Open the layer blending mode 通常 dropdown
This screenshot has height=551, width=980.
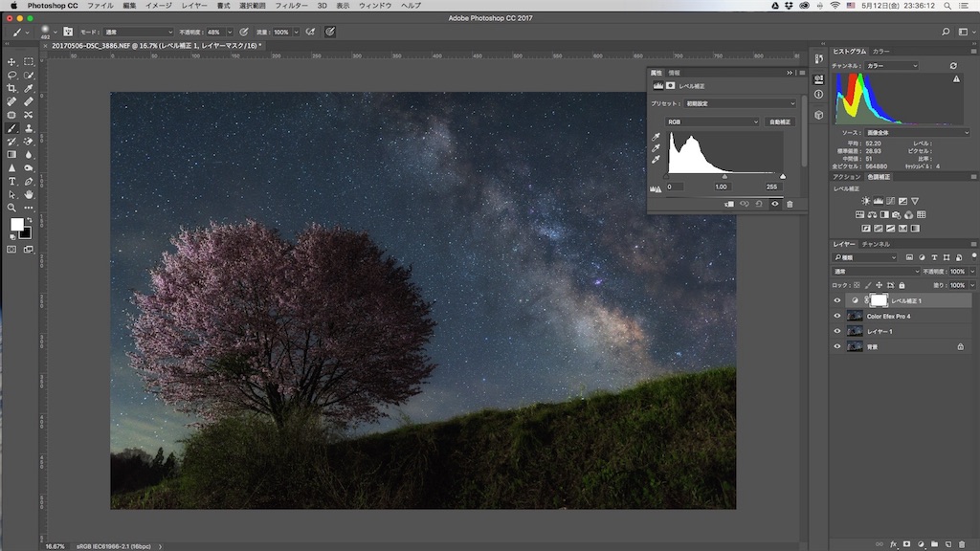877,272
